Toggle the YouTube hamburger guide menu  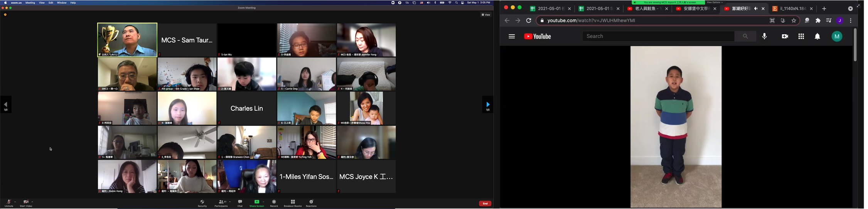click(512, 37)
